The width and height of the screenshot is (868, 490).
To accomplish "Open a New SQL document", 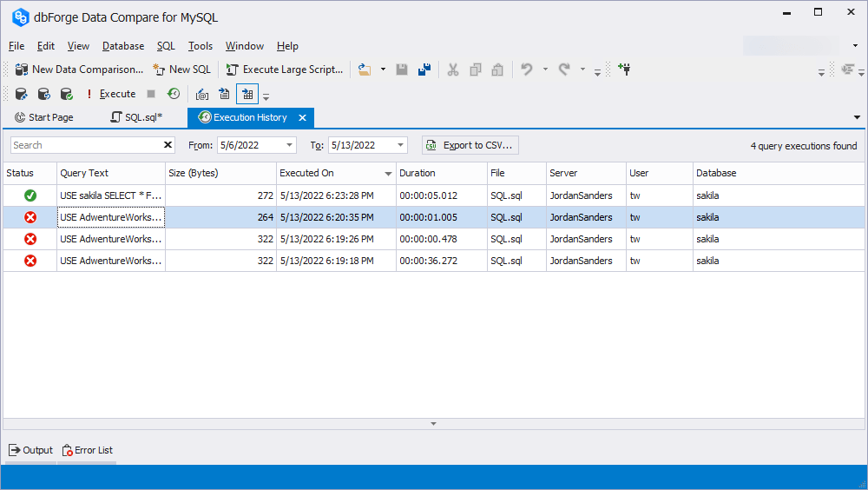I will (182, 70).
